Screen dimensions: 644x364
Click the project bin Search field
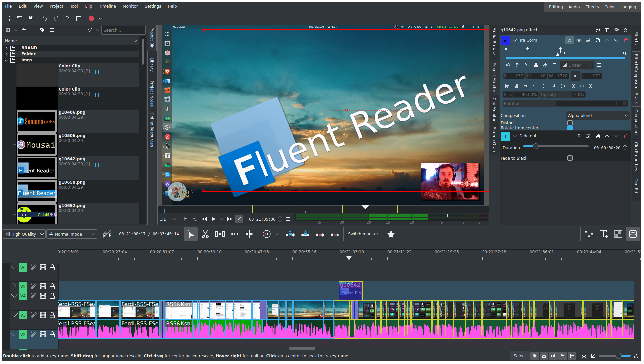[x=123, y=30]
